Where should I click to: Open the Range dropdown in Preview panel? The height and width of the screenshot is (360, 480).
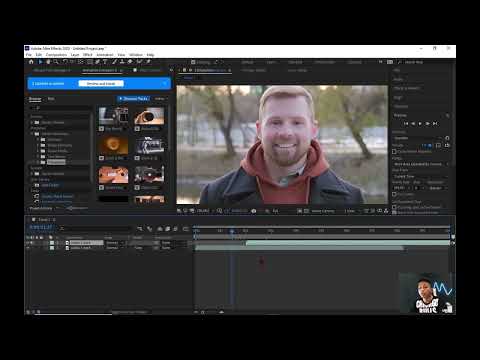(421, 164)
